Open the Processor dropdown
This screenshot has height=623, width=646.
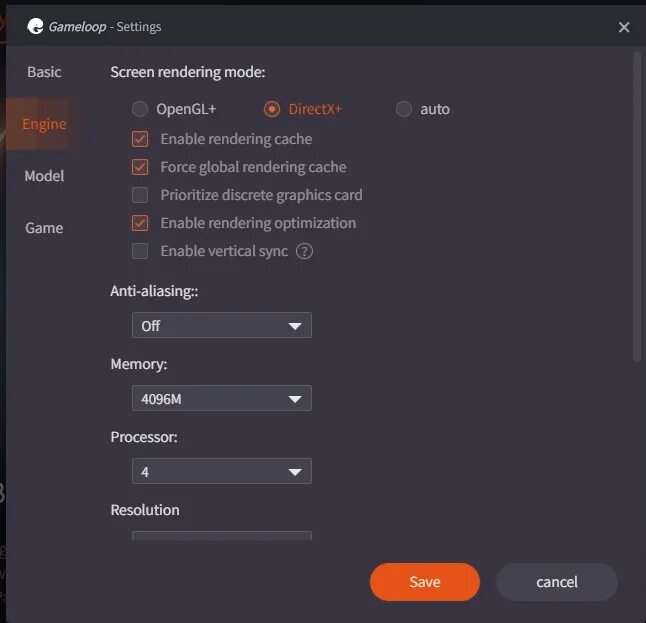pos(222,471)
